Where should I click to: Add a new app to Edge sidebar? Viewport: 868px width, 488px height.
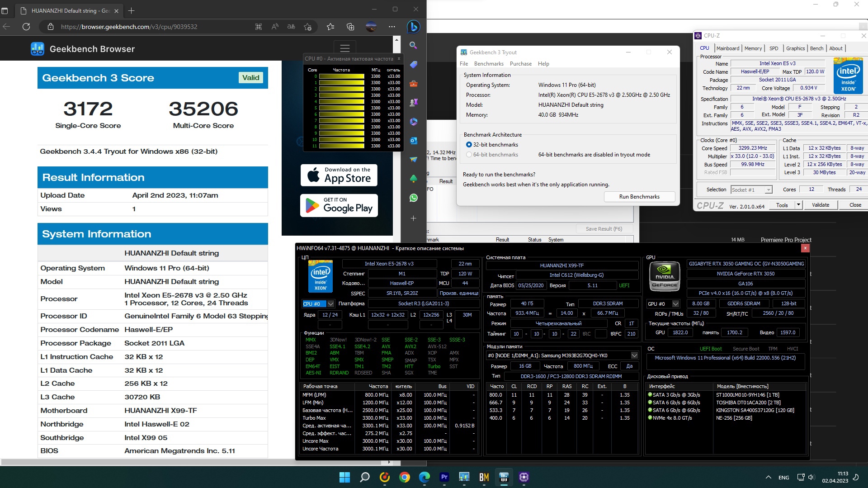coord(413,218)
